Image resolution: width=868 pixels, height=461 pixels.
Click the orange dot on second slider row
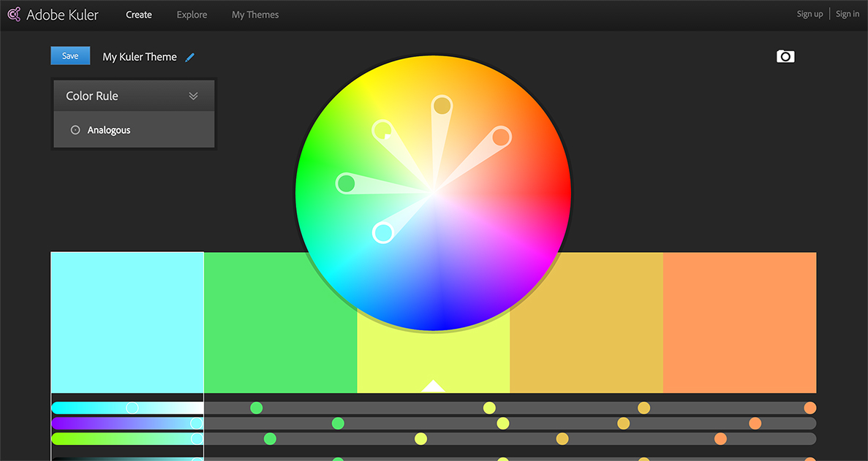755,424
